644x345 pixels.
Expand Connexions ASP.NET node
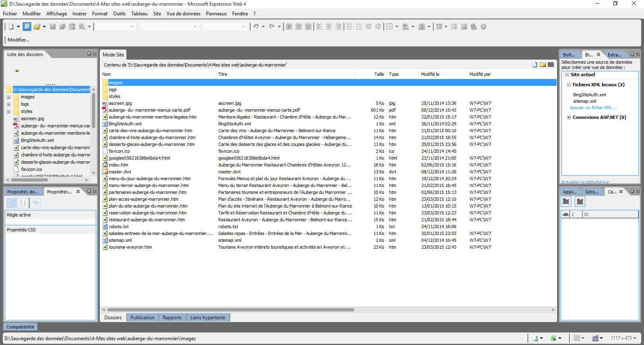(569, 118)
